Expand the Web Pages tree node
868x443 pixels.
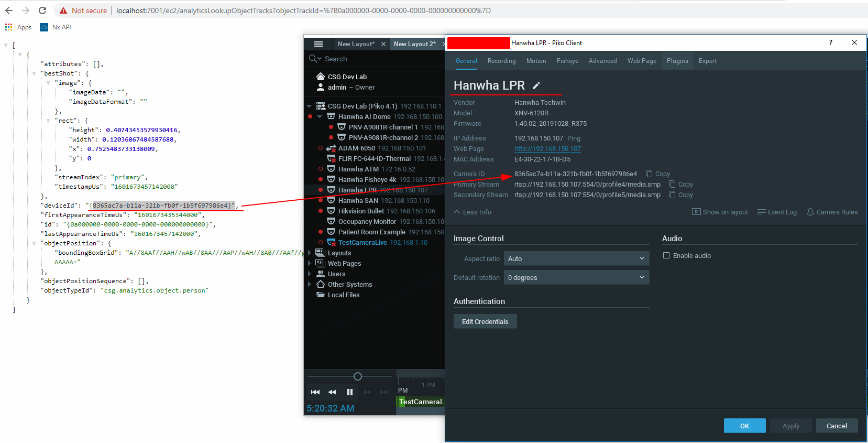[309, 263]
